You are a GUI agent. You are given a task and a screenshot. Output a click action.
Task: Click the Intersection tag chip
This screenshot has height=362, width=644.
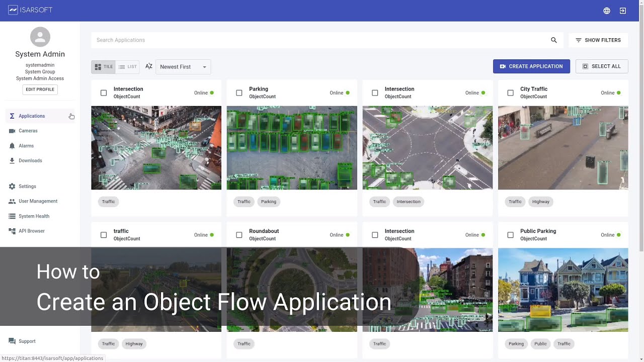409,202
